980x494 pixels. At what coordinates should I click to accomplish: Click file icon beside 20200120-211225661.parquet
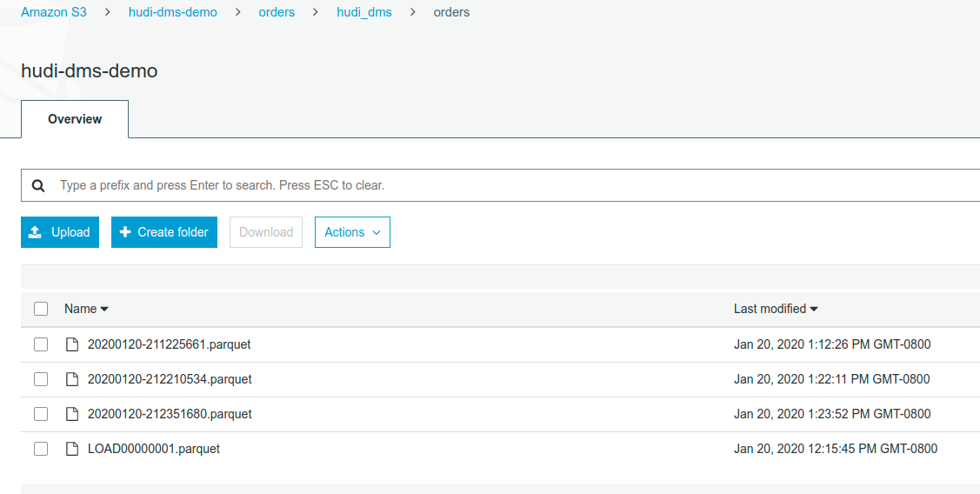(x=73, y=344)
